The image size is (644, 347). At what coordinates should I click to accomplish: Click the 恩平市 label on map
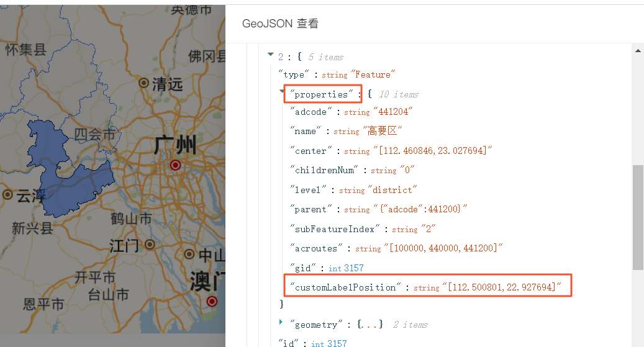43,304
